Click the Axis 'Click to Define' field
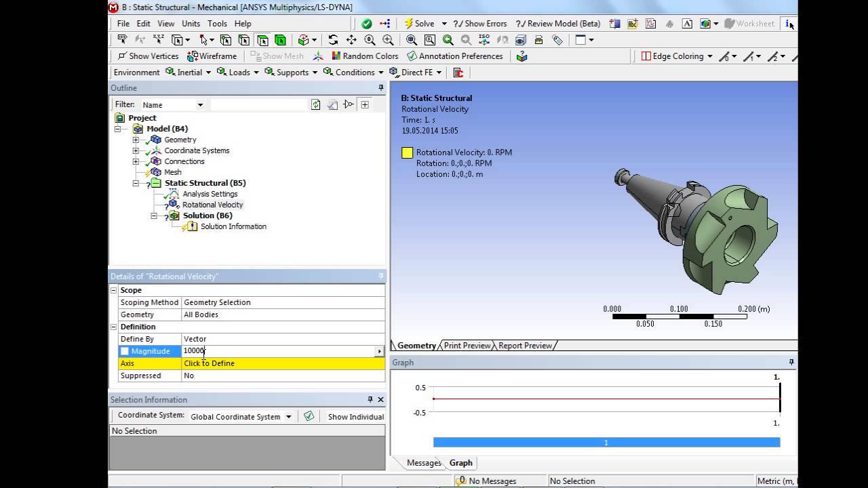 (283, 363)
